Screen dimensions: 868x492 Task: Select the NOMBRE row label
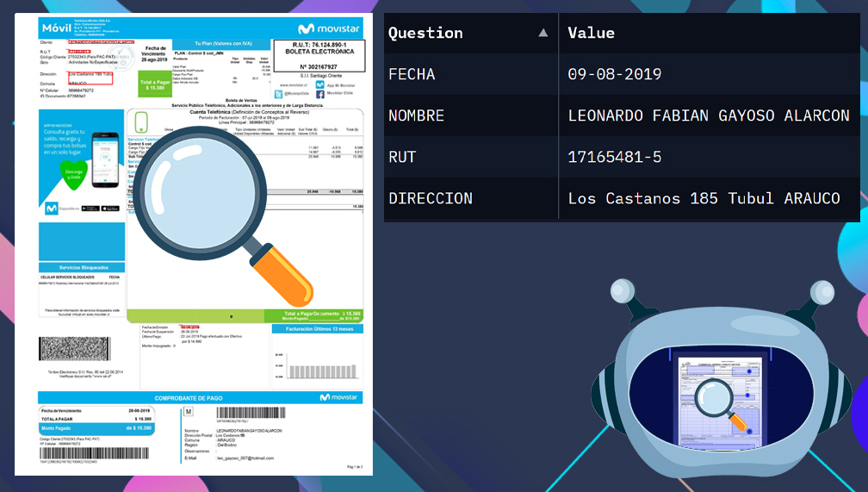[x=416, y=115]
